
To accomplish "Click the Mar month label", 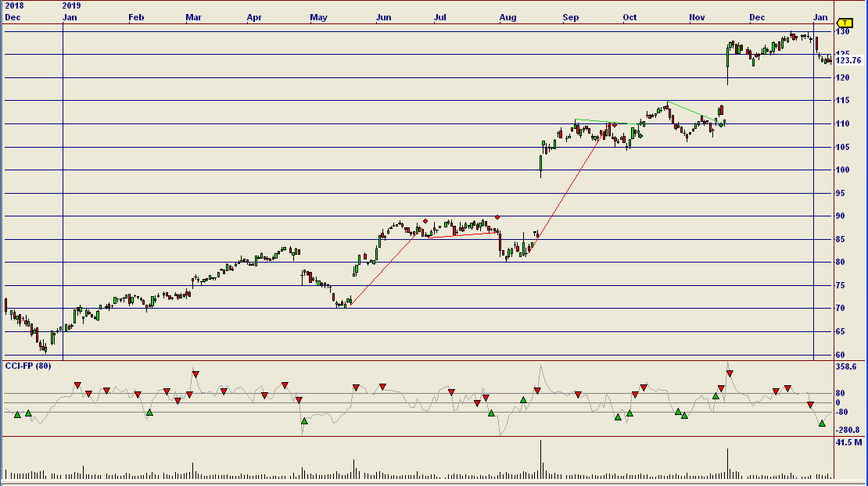I will [194, 18].
